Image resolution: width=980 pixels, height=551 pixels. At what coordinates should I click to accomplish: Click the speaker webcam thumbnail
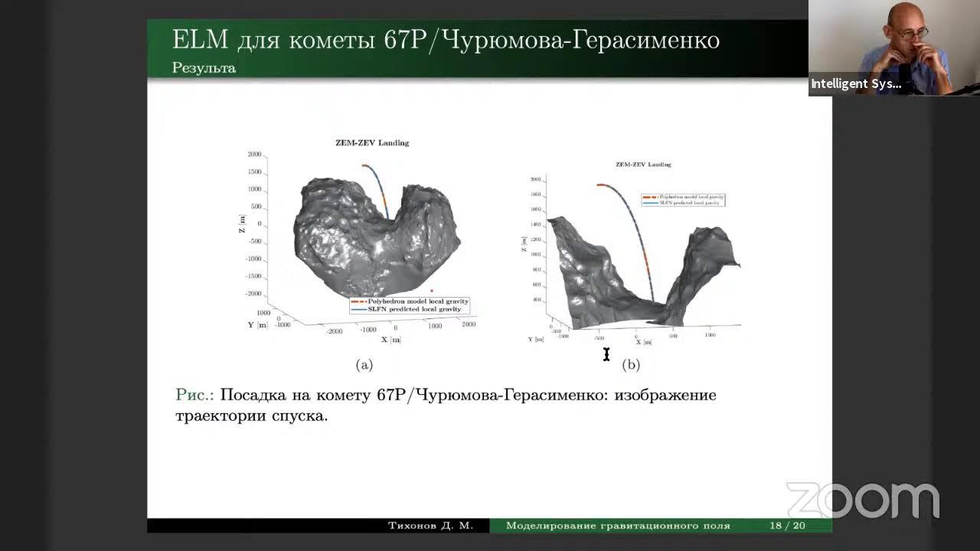893,47
